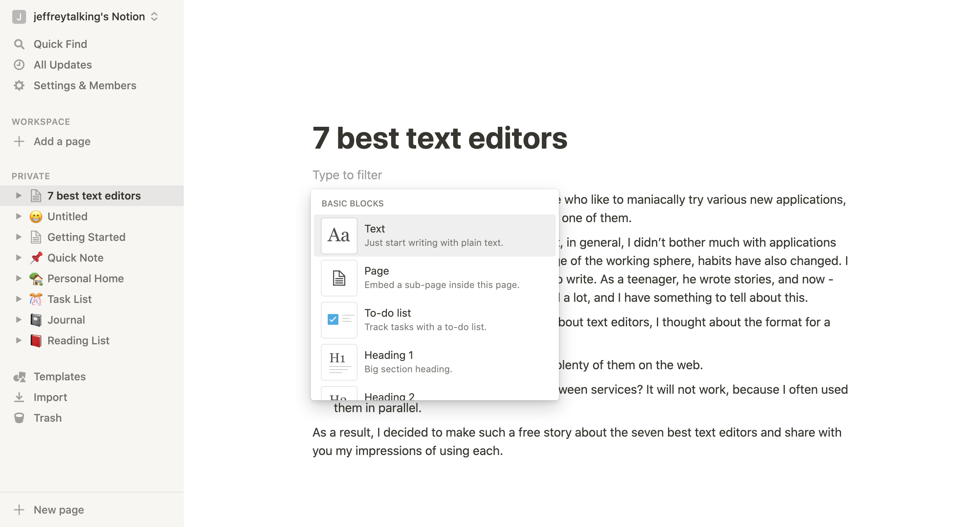This screenshot has width=980, height=527.
Task: Click the New page button
Action: tap(58, 510)
